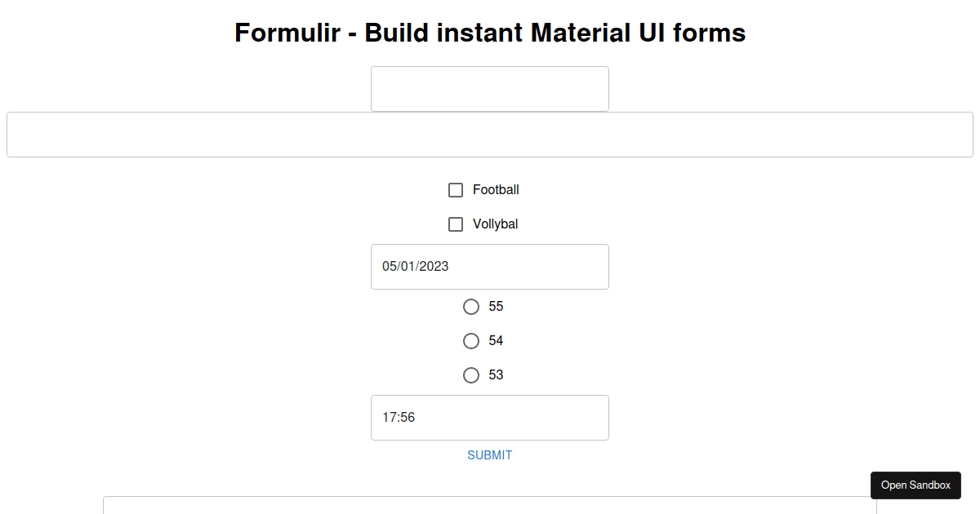
Task: Focus the small text input below the heading
Action: tap(489, 88)
